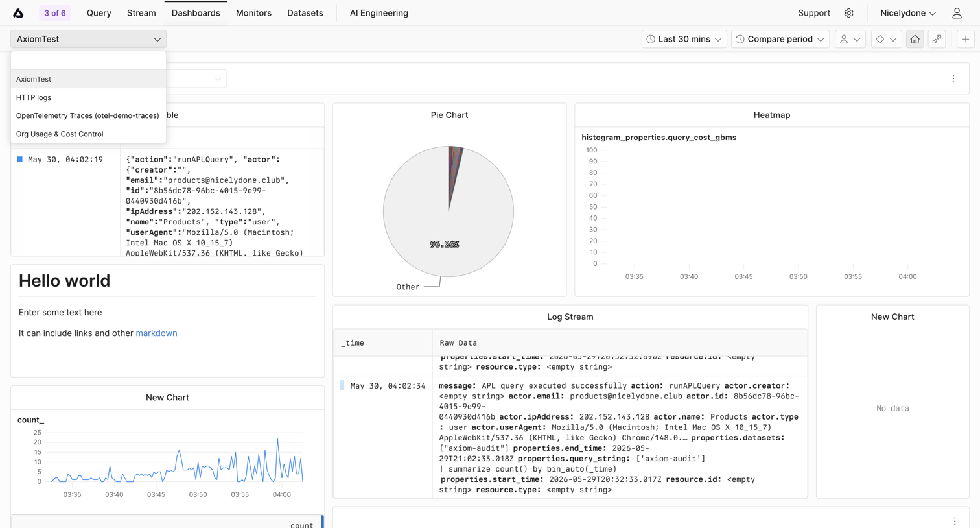Screen dimensions: 980x528
Task: Open the Compare period dropdown
Action: point(780,39)
